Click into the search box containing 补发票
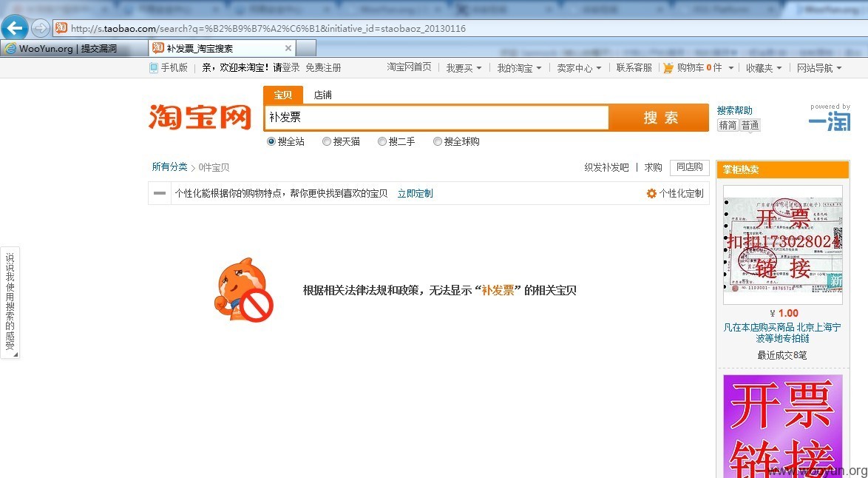 click(436, 118)
